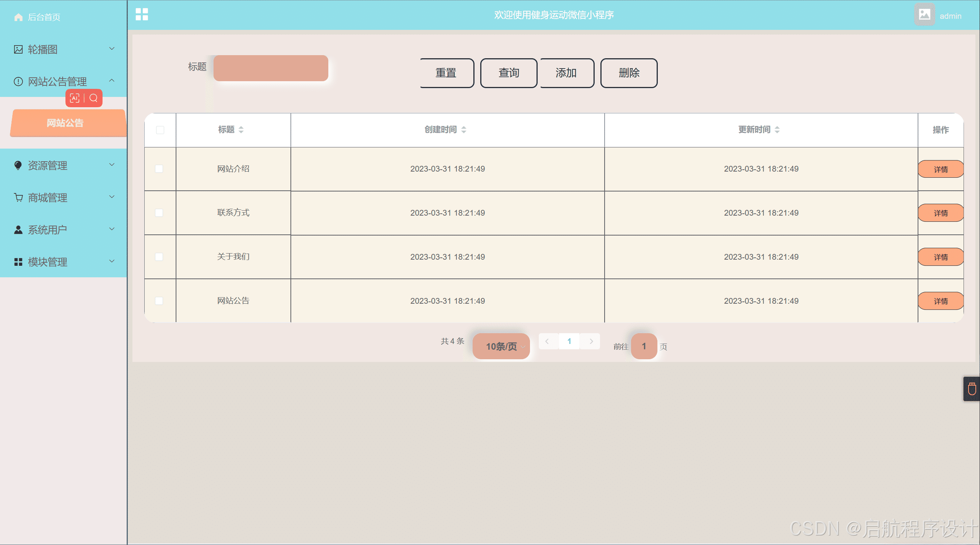Click the 删除 button
The width and height of the screenshot is (980, 545).
[x=629, y=73]
